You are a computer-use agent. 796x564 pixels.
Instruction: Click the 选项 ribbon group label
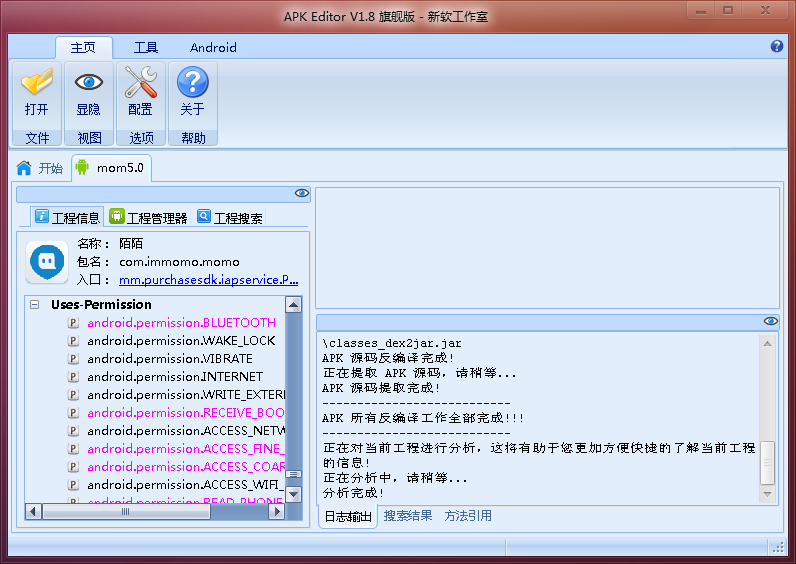[x=141, y=138]
